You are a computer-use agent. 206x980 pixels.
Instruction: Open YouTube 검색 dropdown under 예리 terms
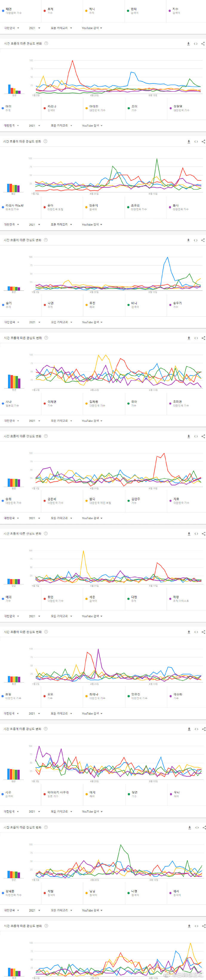92,616
